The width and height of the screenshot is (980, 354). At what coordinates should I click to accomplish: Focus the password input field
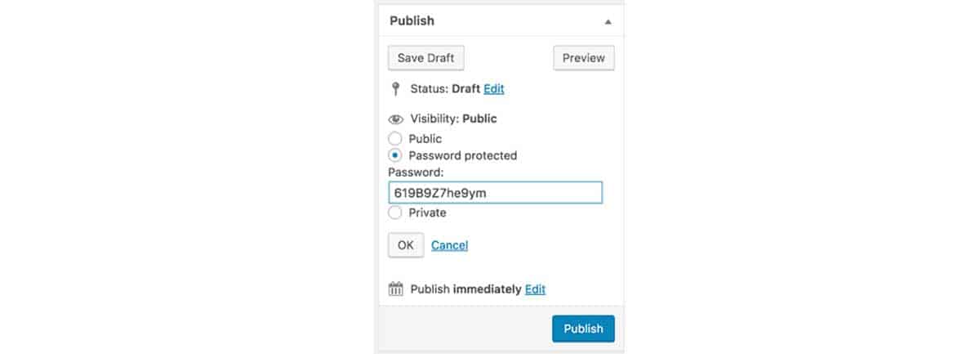(x=495, y=192)
